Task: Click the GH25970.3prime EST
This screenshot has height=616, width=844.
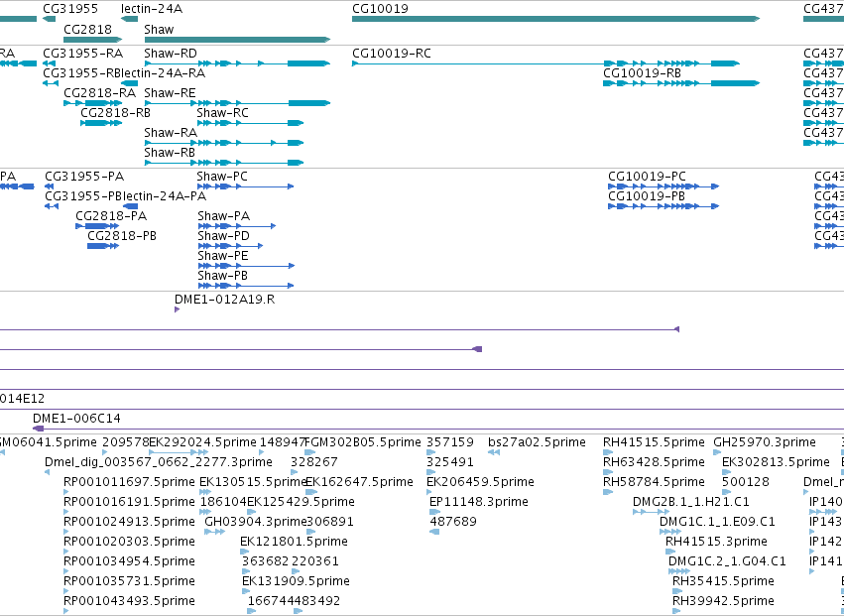Action: (x=718, y=452)
